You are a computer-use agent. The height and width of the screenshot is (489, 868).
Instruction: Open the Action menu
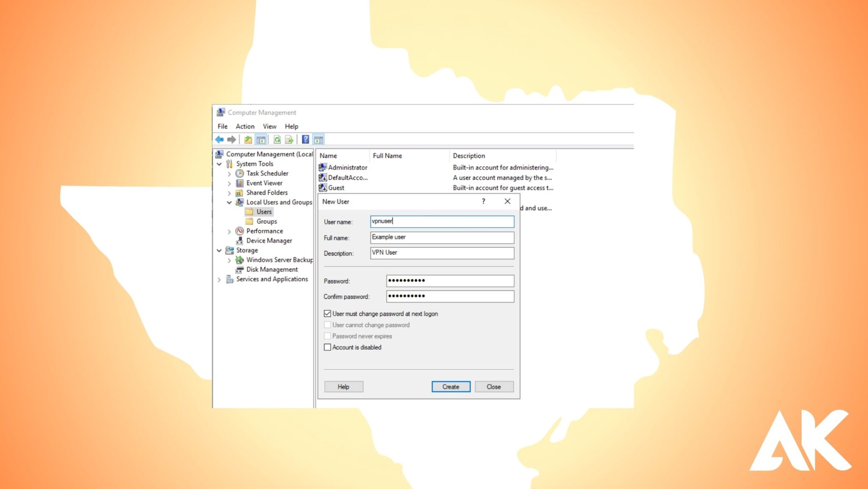tap(245, 126)
